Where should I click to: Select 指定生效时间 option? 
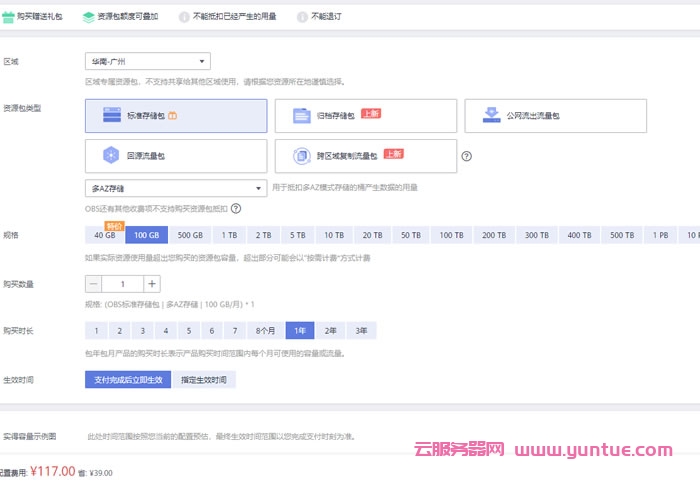point(204,380)
